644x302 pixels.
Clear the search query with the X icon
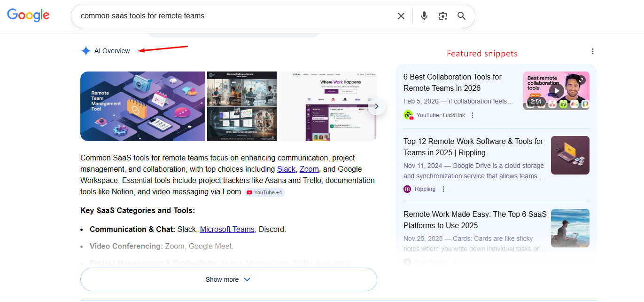click(401, 16)
